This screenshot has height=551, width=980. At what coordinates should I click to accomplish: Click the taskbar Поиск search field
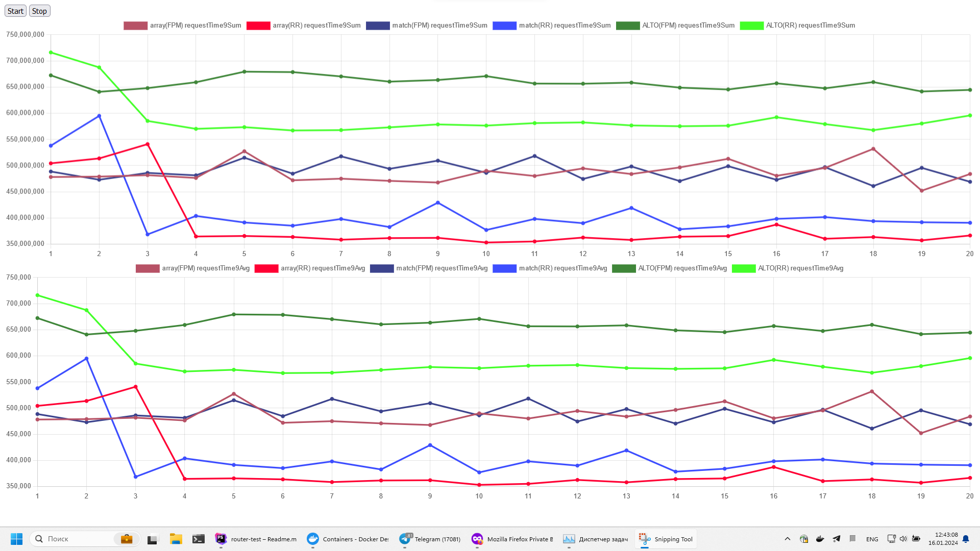(x=77, y=539)
